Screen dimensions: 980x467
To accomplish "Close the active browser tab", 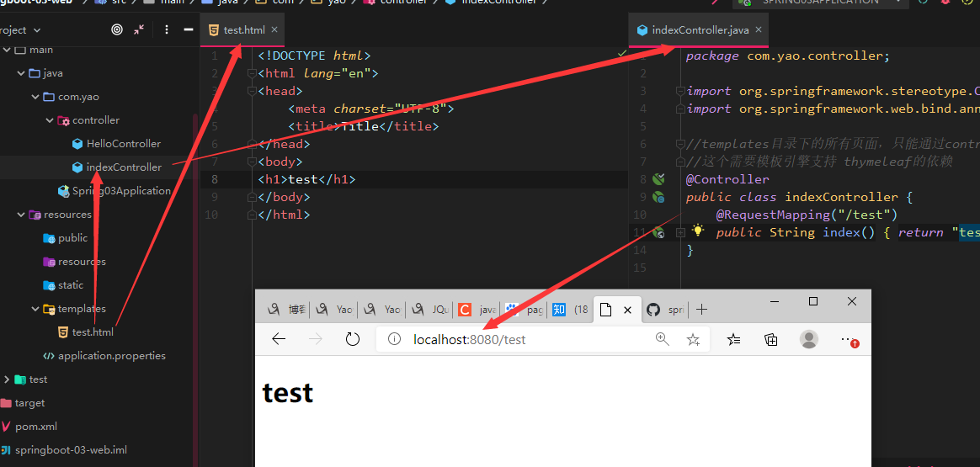I will click(628, 310).
